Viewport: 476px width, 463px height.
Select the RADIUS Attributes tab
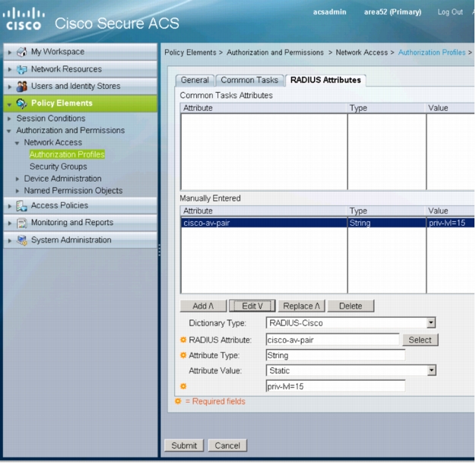point(325,80)
